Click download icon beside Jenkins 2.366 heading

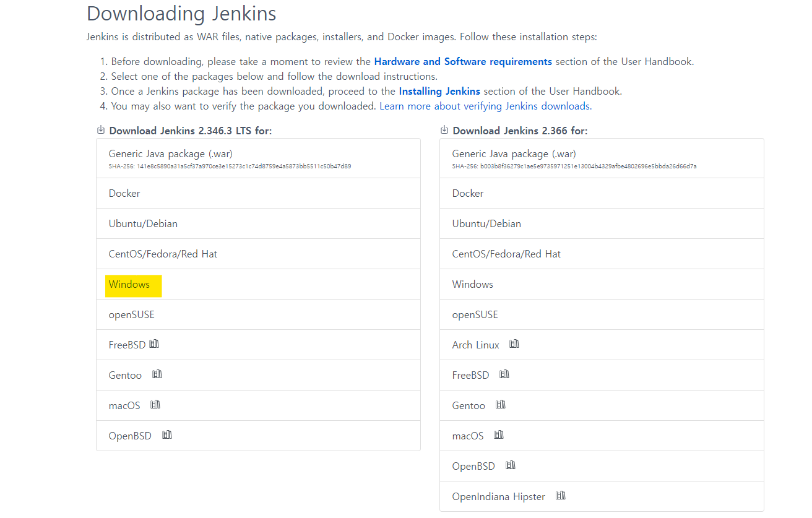(444, 130)
